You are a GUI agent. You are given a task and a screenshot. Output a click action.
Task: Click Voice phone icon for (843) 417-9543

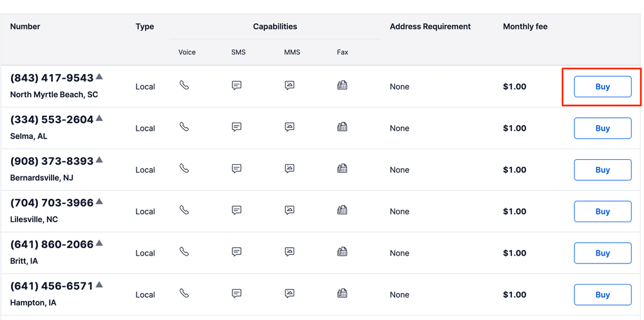click(x=184, y=85)
